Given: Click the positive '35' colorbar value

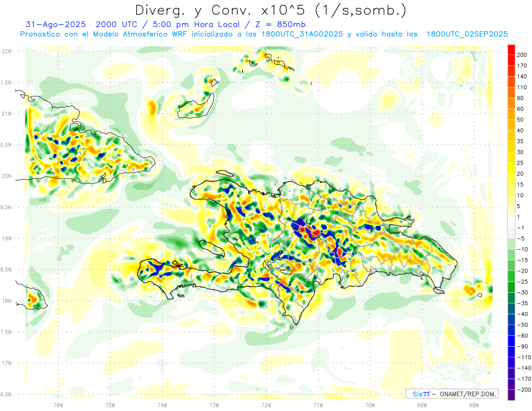Looking at the screenshot, I should (x=520, y=141).
